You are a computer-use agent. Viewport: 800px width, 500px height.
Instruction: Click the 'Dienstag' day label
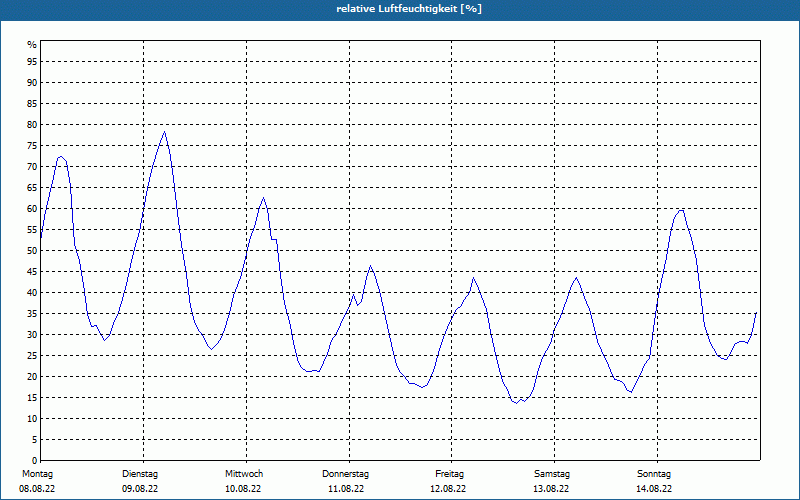140,474
